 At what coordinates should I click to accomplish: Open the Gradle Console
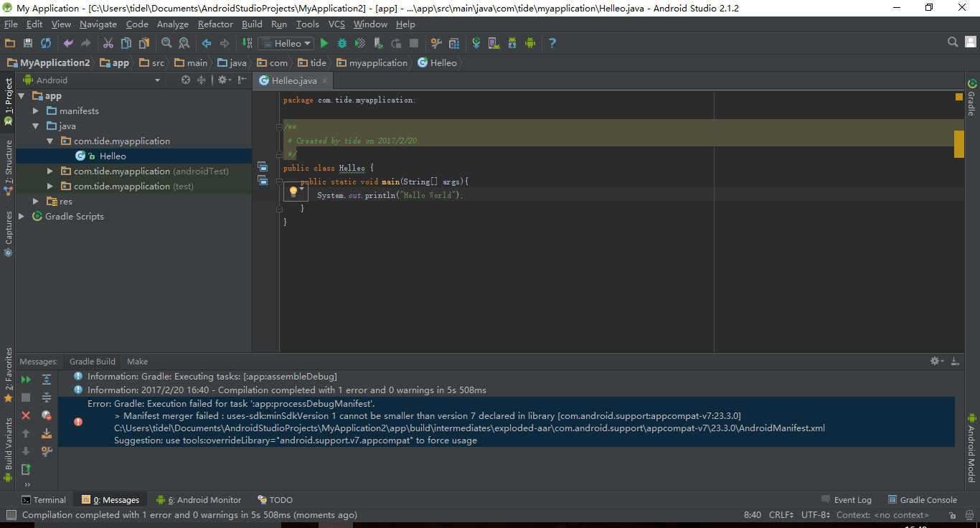coord(923,500)
